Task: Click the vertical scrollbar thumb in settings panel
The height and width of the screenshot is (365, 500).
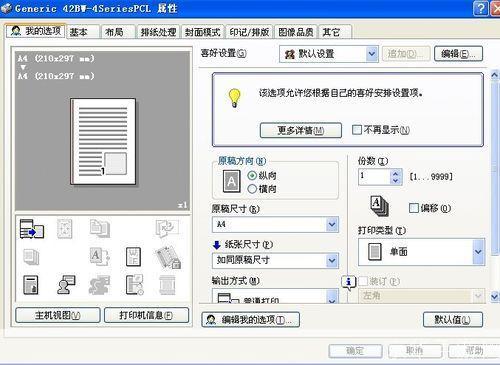Action: pos(495,168)
